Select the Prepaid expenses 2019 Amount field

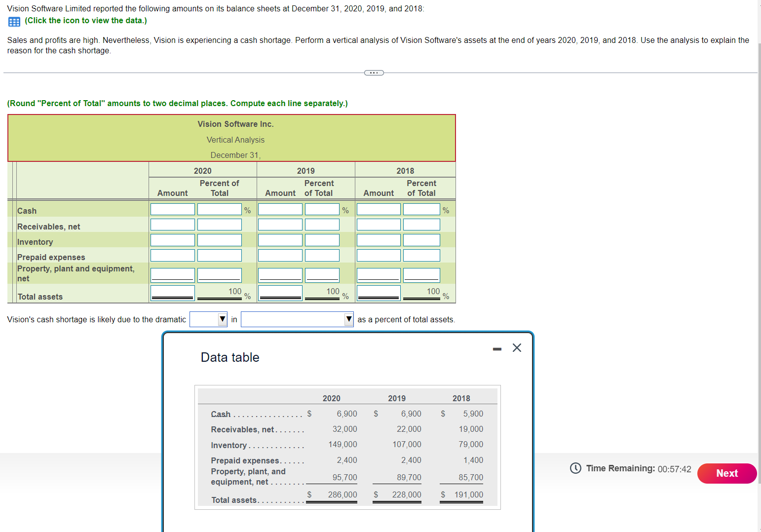[x=280, y=255]
